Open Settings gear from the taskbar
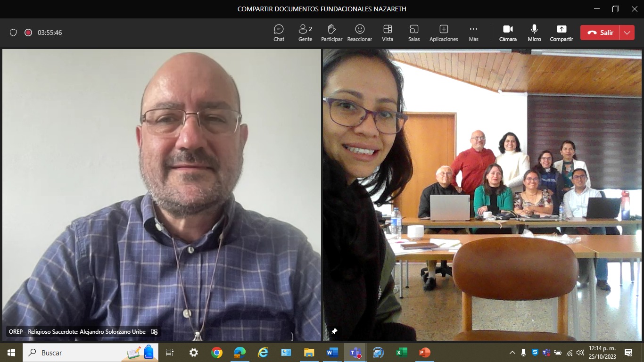Screen dimensions: 644x362 coord(193,353)
